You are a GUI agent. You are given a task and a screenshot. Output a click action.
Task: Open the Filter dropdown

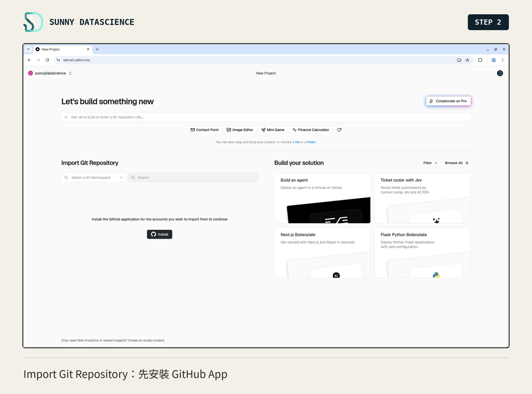[x=430, y=163]
